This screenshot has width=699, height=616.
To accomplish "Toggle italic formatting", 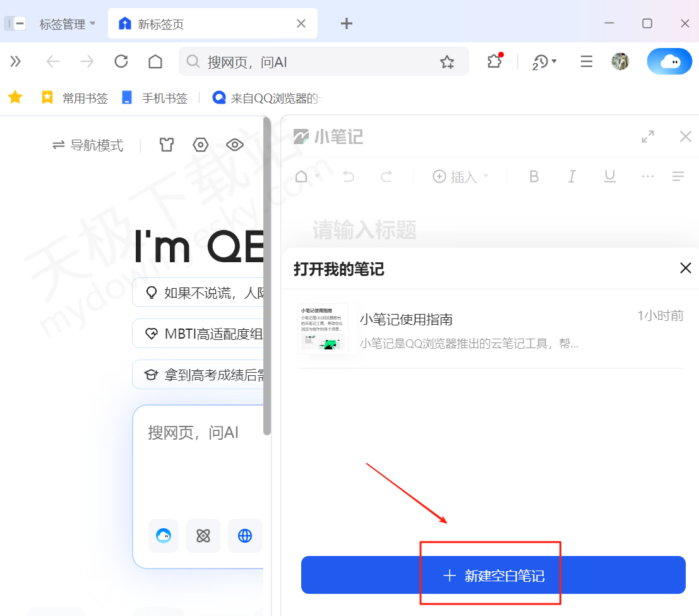I will tap(572, 177).
